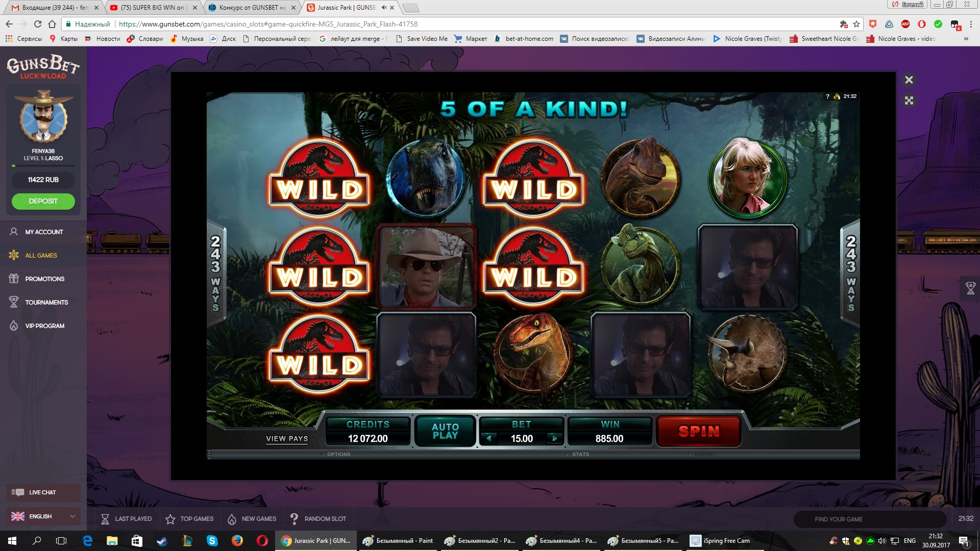The width and height of the screenshot is (980, 551).
Task: Click the fullscreen expand icon beside game
Action: (909, 101)
